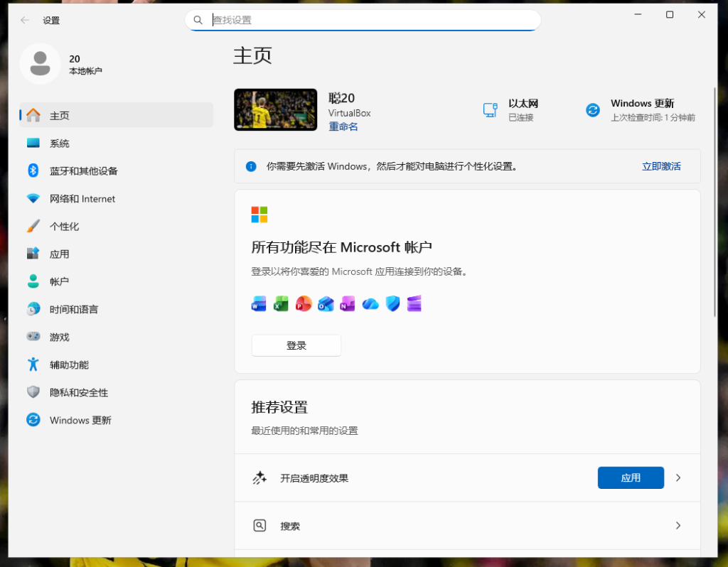Click the desktop wallpaper thumbnail
Image resolution: width=728 pixels, height=567 pixels.
tap(276, 109)
